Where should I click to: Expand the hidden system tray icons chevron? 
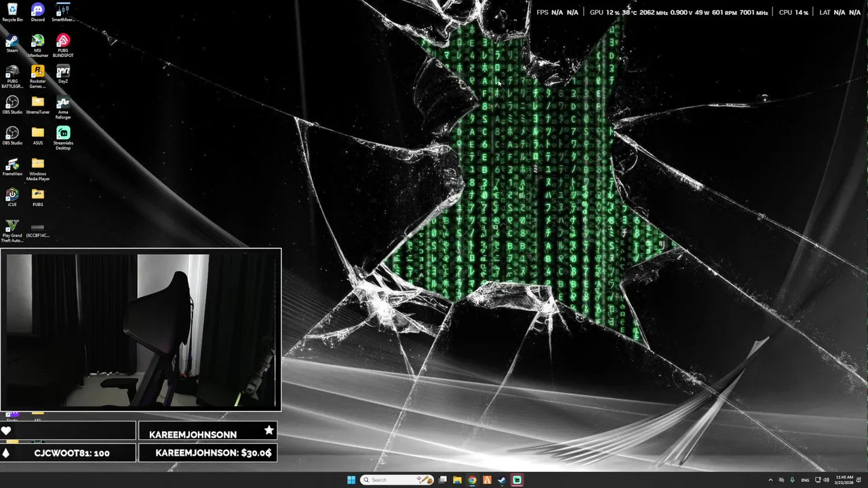click(770, 480)
